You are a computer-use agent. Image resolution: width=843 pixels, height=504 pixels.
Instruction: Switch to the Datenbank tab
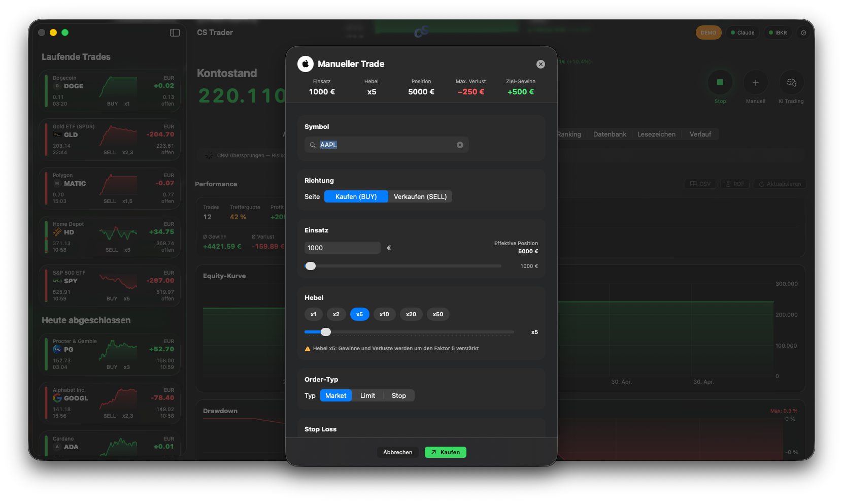[610, 134]
